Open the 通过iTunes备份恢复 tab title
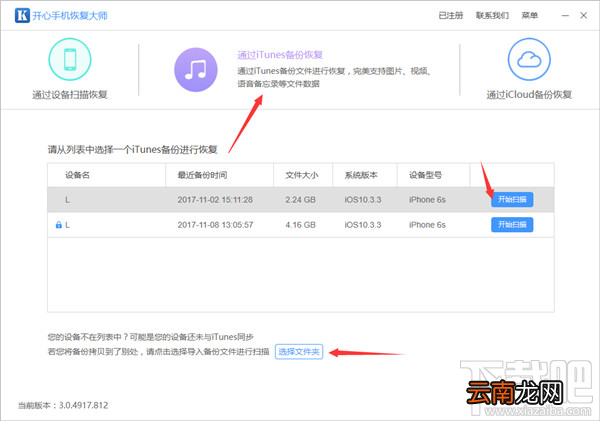The image size is (600, 421). coord(280,55)
